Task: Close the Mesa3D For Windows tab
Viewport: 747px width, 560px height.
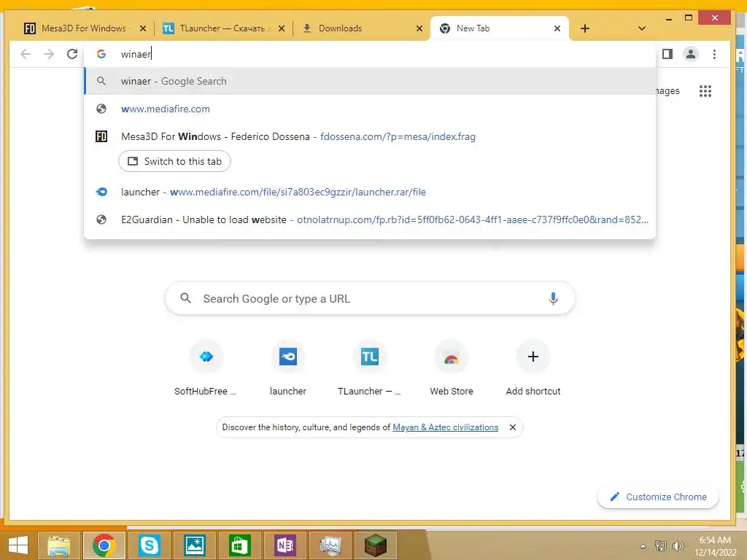Action: click(142, 28)
